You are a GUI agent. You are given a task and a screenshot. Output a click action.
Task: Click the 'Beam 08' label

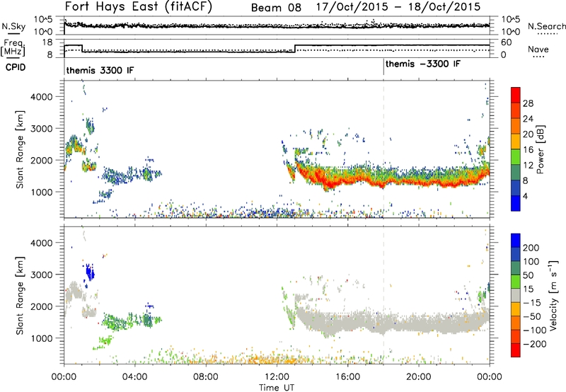click(x=276, y=7)
